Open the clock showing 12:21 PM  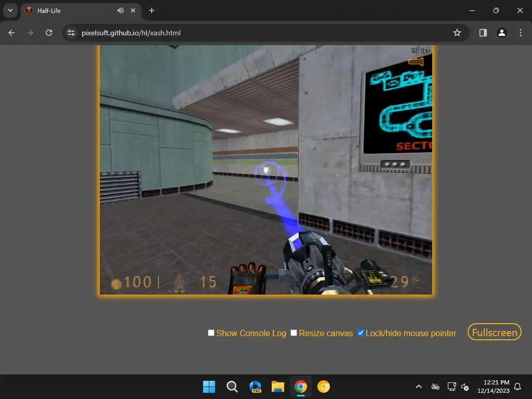tap(494, 387)
